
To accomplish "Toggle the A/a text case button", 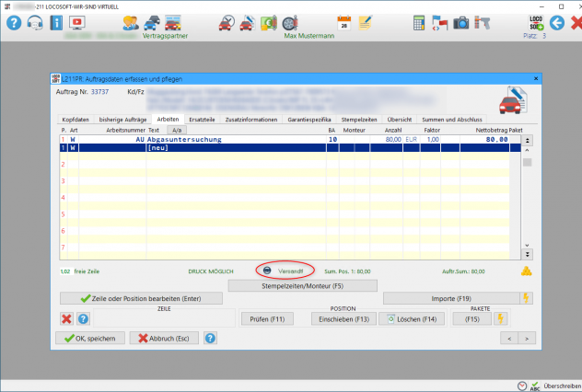I will click(x=176, y=131).
